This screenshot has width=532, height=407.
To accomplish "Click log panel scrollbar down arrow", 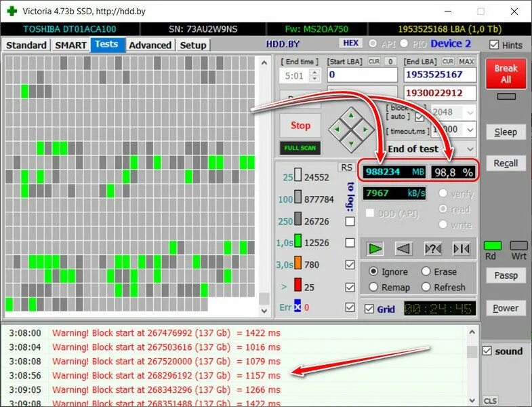I will [x=472, y=400].
